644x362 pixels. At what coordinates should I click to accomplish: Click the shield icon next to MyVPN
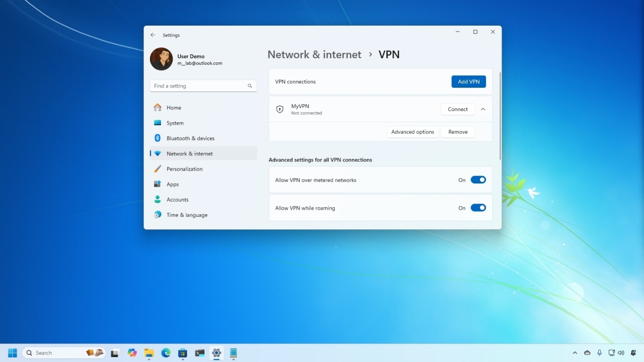(280, 109)
